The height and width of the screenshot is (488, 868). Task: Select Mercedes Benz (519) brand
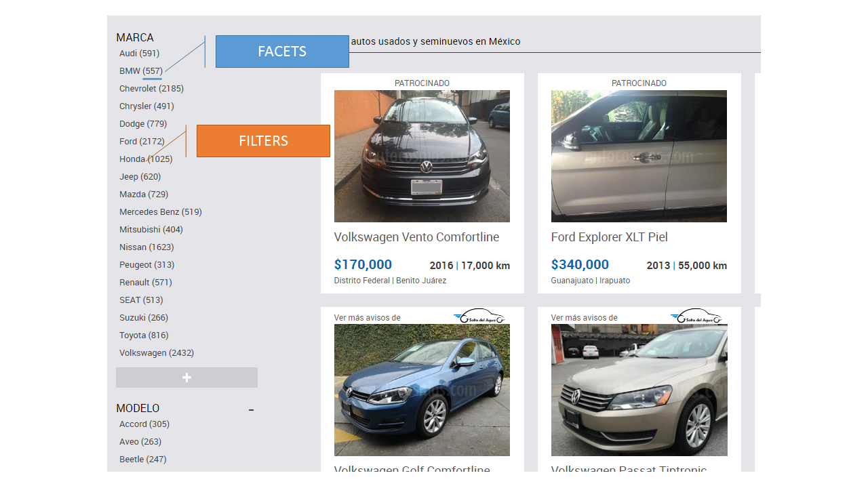(x=161, y=212)
